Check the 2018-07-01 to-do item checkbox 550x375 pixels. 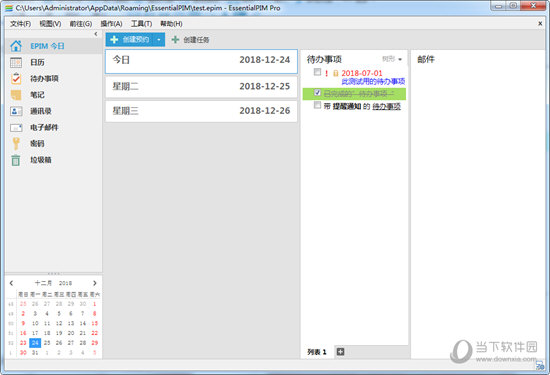[317, 72]
